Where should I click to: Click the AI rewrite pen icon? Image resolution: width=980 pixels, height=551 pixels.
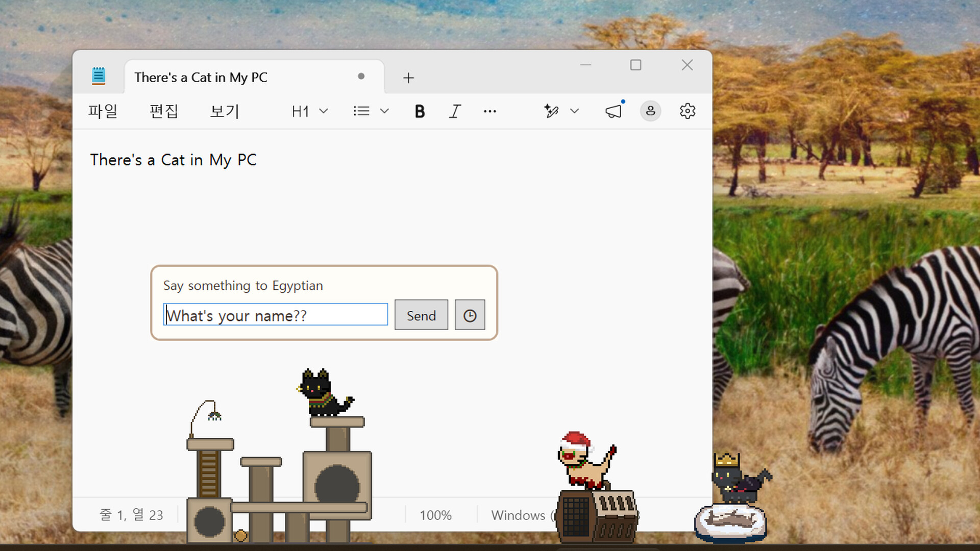551,111
